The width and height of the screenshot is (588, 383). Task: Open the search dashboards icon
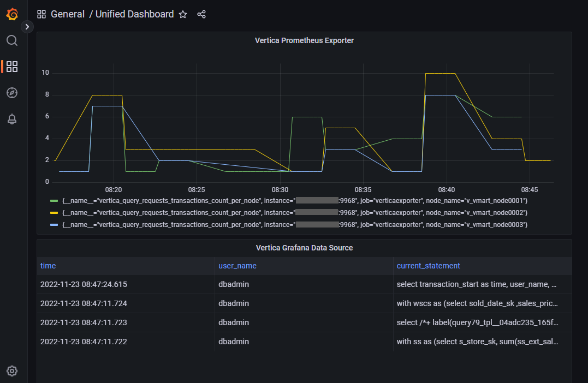[x=12, y=40]
